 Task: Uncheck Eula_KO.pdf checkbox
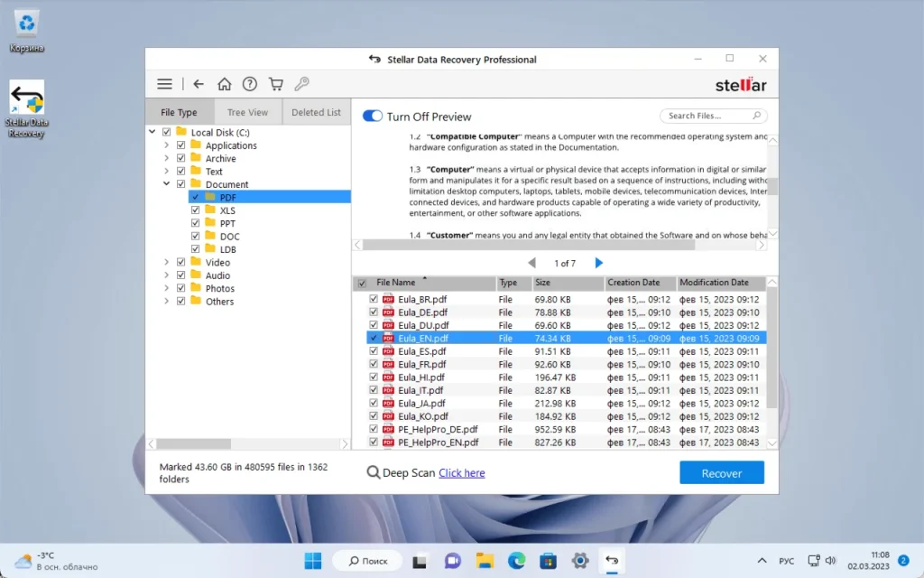click(x=373, y=415)
